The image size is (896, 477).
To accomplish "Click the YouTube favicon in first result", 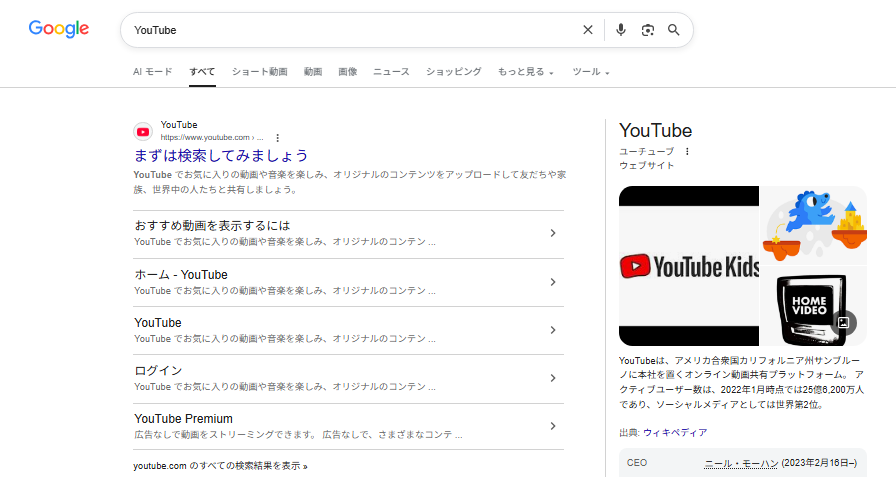I will click(x=143, y=131).
